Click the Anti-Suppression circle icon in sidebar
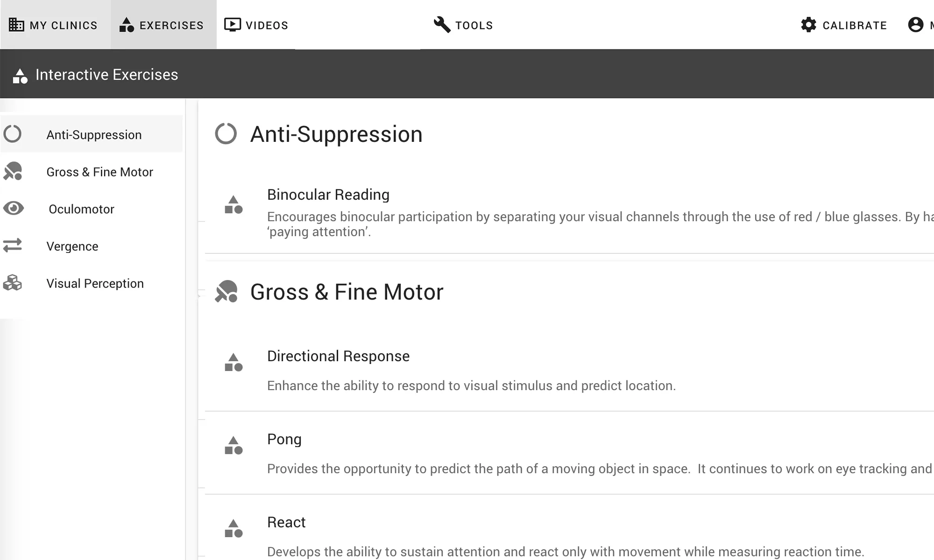934x560 pixels. click(x=13, y=134)
